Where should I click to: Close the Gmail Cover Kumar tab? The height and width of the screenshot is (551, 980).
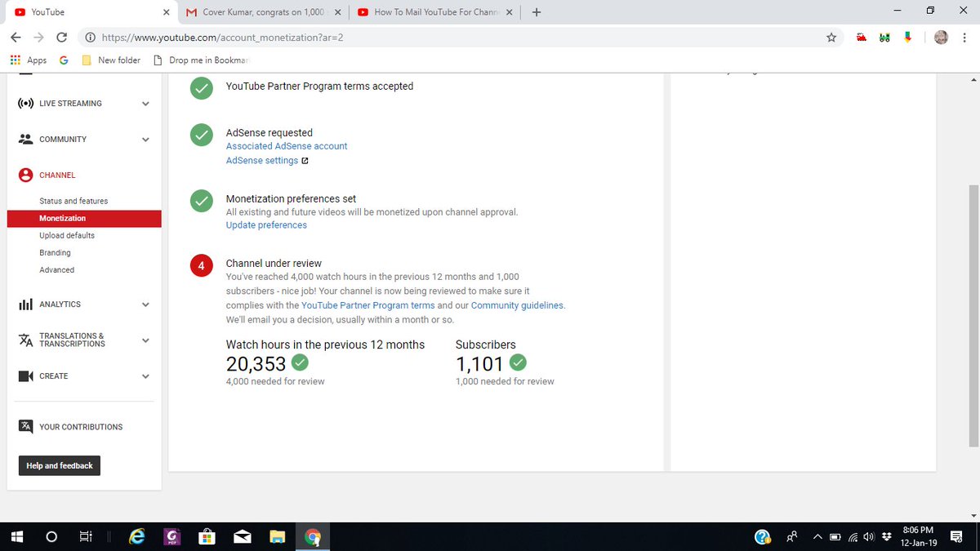338,12
